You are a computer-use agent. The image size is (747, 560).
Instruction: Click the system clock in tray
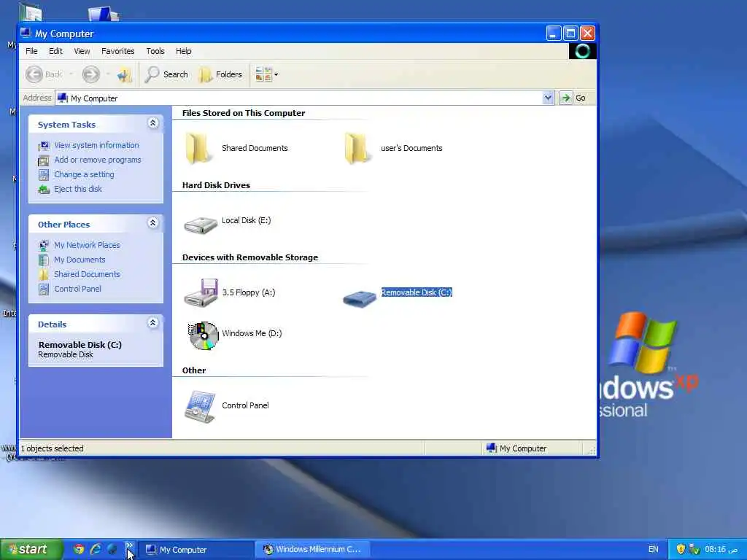click(x=721, y=550)
